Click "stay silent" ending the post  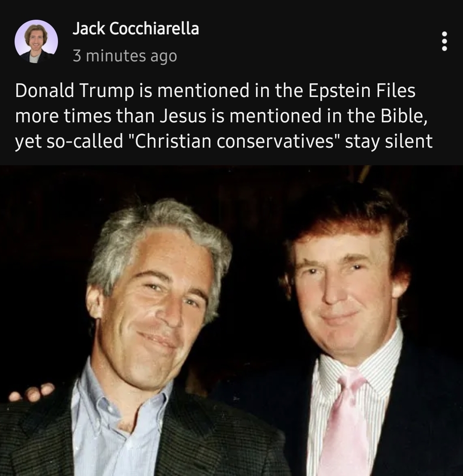pyautogui.click(x=389, y=142)
